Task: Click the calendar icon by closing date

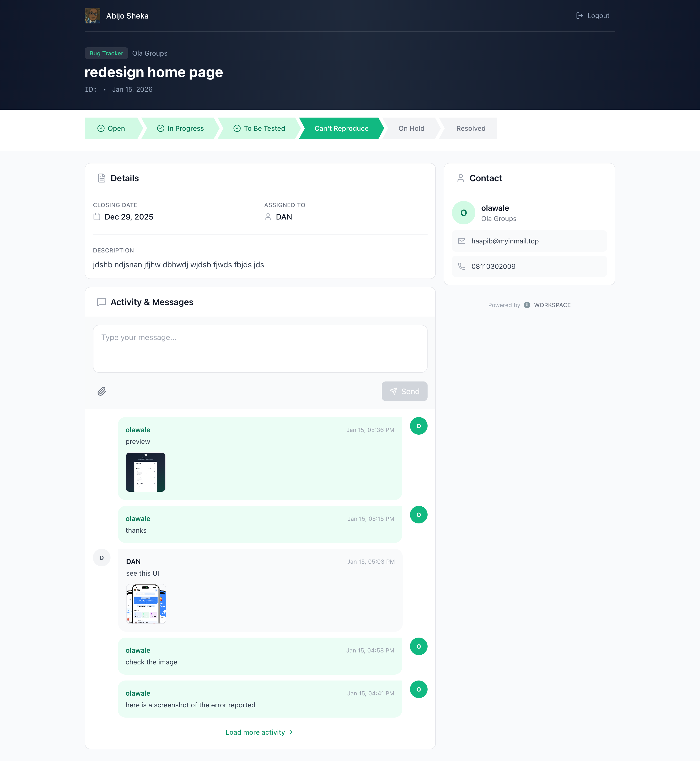Action: pyautogui.click(x=97, y=217)
